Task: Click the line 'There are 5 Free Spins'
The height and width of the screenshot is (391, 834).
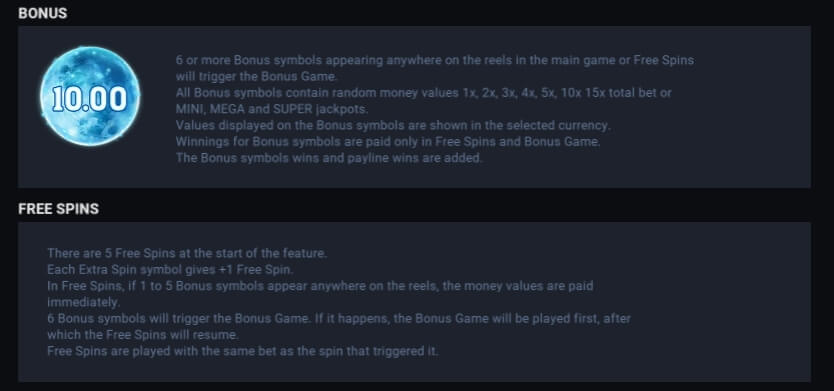Action: click(x=187, y=253)
